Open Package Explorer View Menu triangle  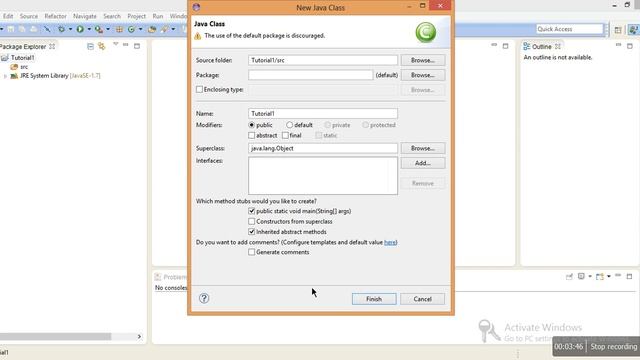pos(116,44)
